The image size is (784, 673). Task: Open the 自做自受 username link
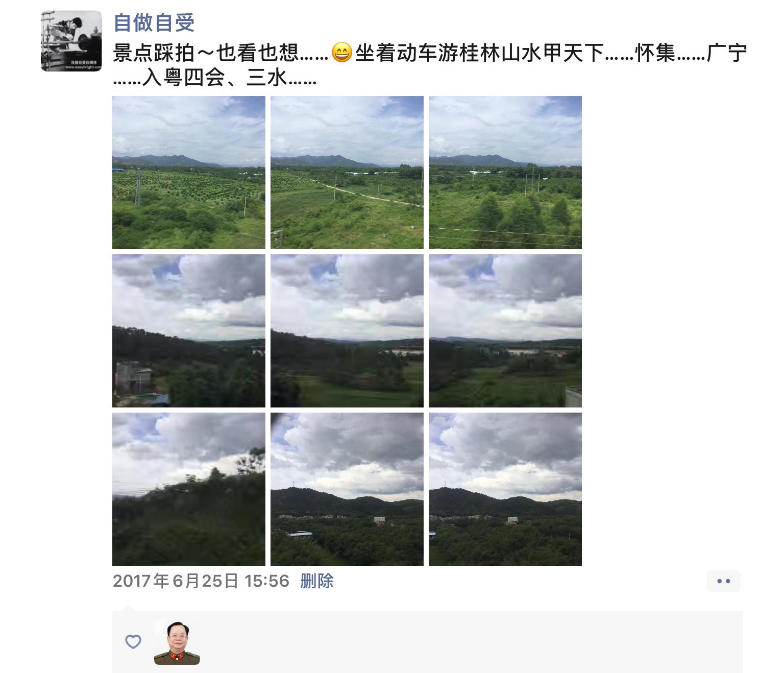[x=154, y=23]
